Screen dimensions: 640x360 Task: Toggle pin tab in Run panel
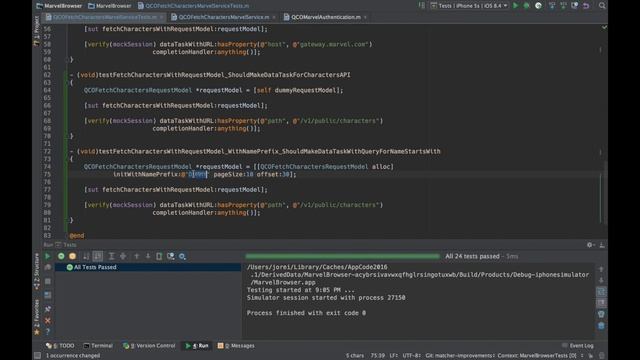tap(48, 309)
